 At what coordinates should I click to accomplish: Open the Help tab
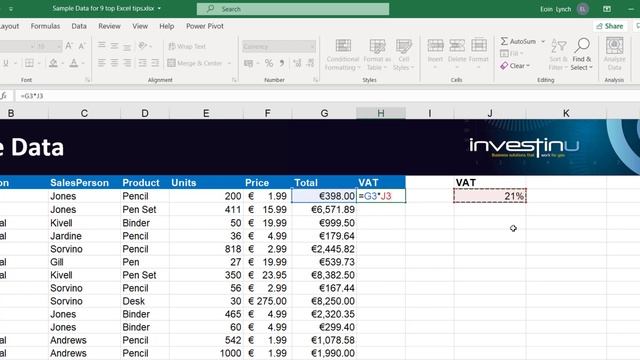(x=167, y=26)
